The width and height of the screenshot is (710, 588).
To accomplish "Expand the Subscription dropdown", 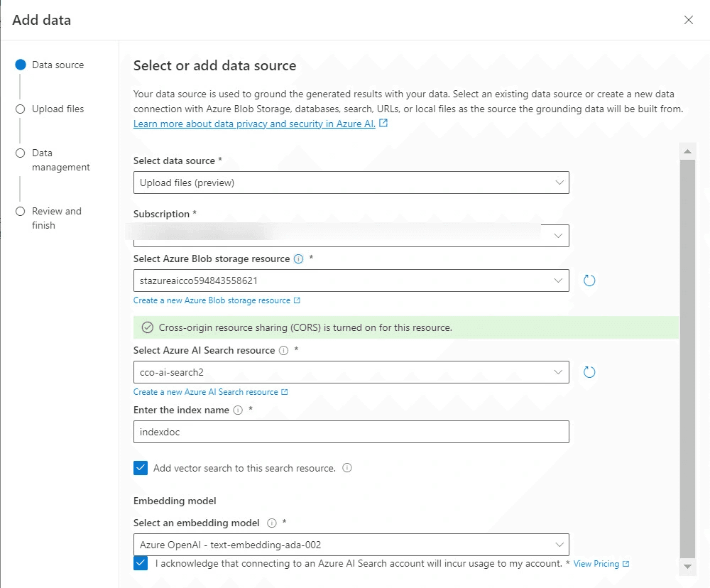I will (351, 236).
